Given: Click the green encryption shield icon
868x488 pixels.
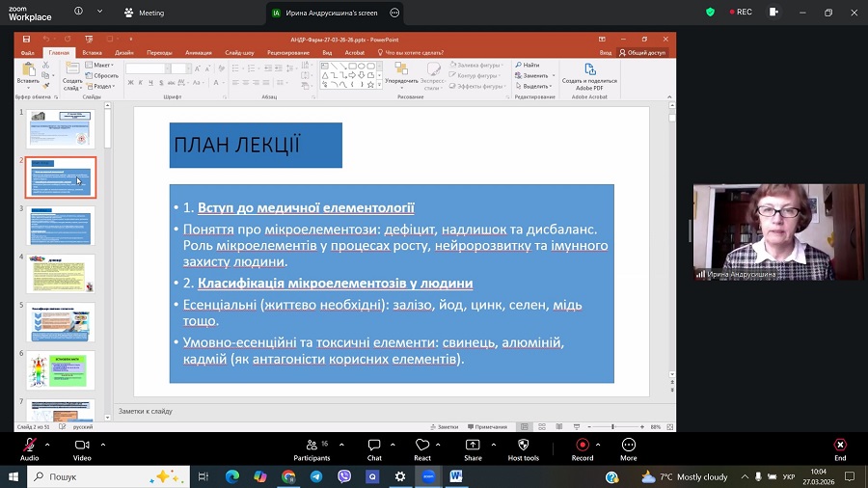Looking at the screenshot, I should (711, 13).
